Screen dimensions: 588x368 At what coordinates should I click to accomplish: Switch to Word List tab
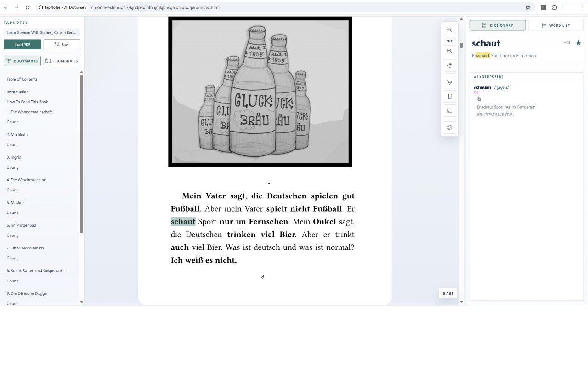[556, 25]
